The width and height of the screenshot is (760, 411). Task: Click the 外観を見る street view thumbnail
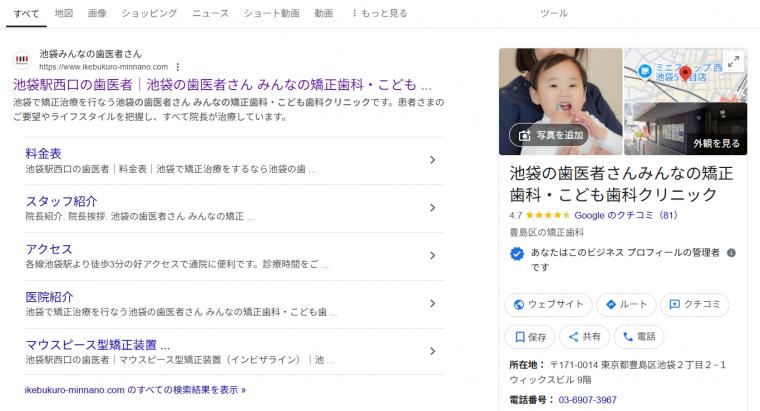pos(685,129)
